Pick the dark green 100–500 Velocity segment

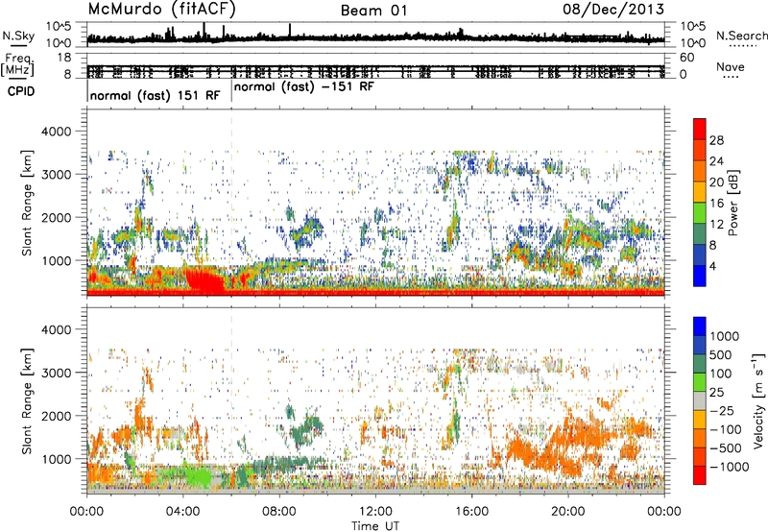point(700,364)
